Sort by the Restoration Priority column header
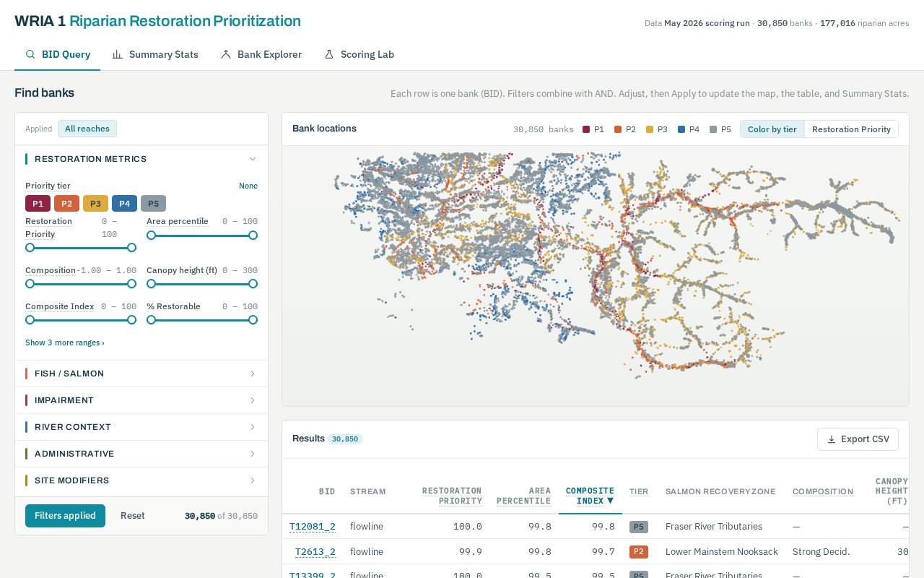 [452, 496]
